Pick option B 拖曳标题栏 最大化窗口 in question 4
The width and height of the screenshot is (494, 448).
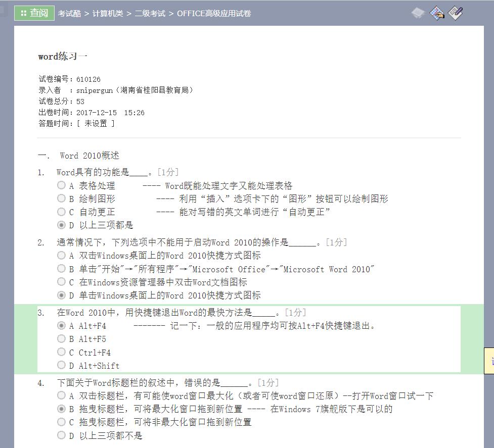[x=61, y=409]
